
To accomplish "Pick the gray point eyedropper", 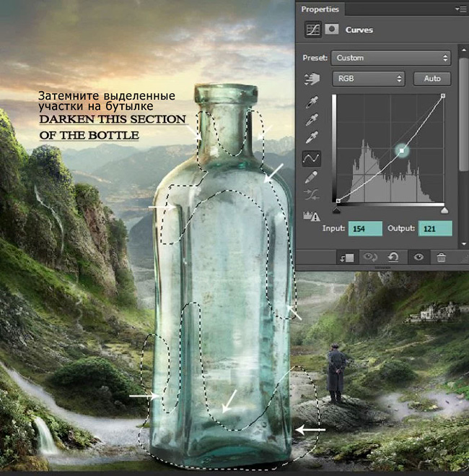I will 312,120.
